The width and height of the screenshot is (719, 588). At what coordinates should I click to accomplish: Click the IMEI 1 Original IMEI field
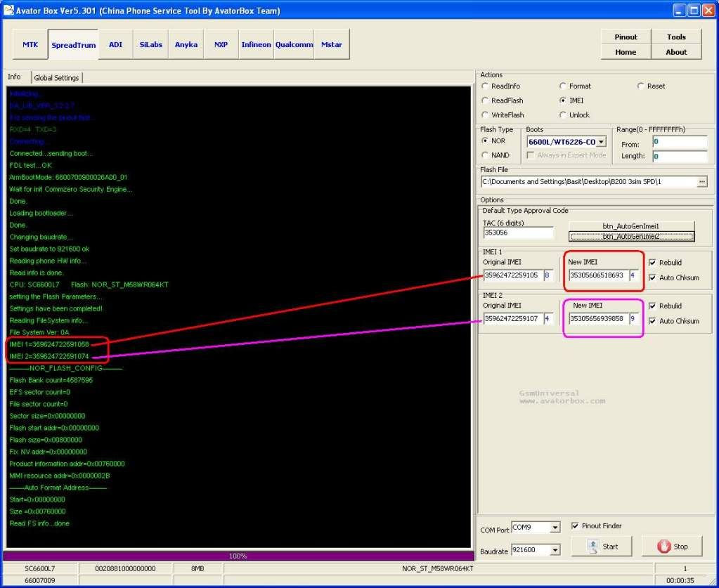pyautogui.click(x=512, y=275)
